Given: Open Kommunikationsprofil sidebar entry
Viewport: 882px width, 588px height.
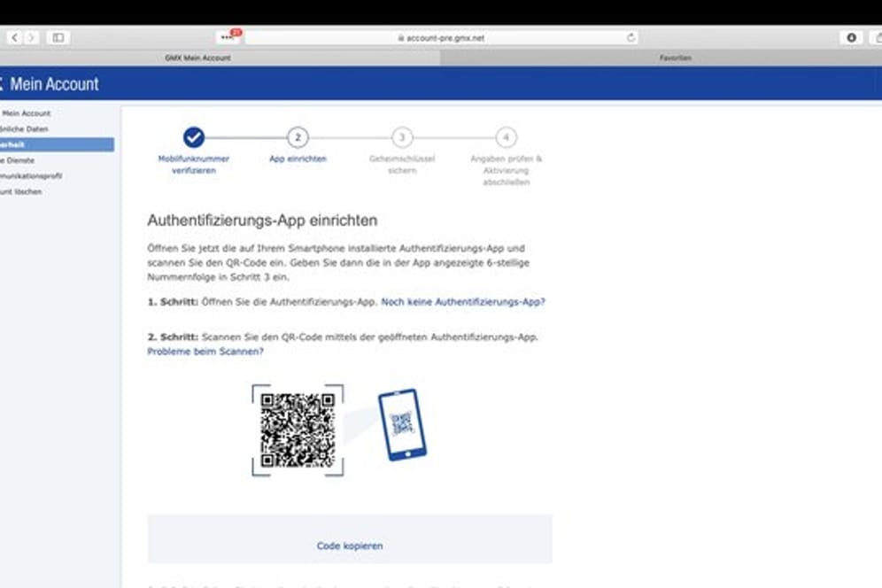Looking at the screenshot, I should tap(31, 175).
